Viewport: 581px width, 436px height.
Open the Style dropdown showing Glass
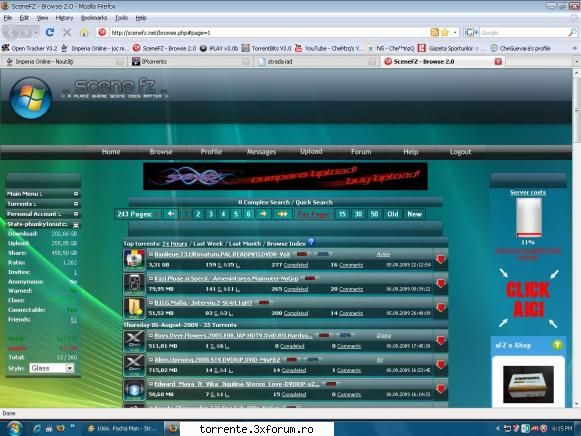pyautogui.click(x=52, y=368)
